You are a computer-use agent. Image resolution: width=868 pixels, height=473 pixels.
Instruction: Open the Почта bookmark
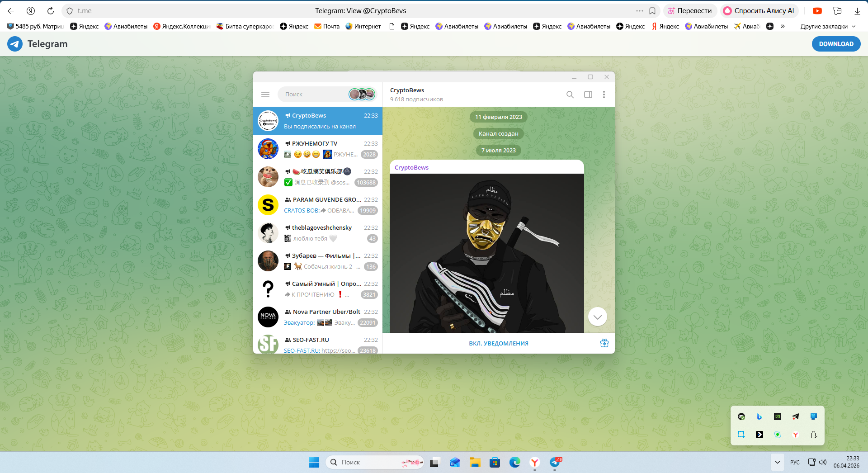(327, 26)
